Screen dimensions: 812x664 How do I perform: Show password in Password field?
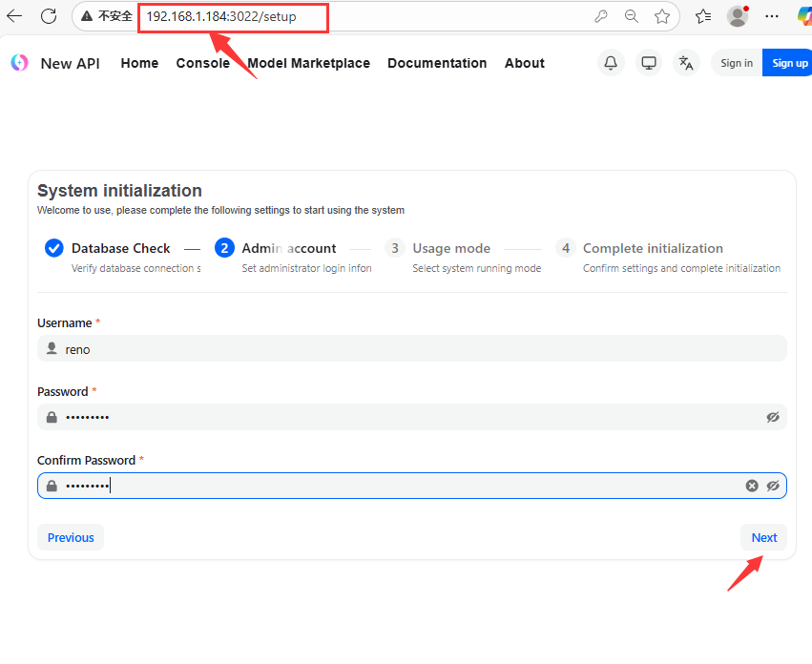coord(773,417)
